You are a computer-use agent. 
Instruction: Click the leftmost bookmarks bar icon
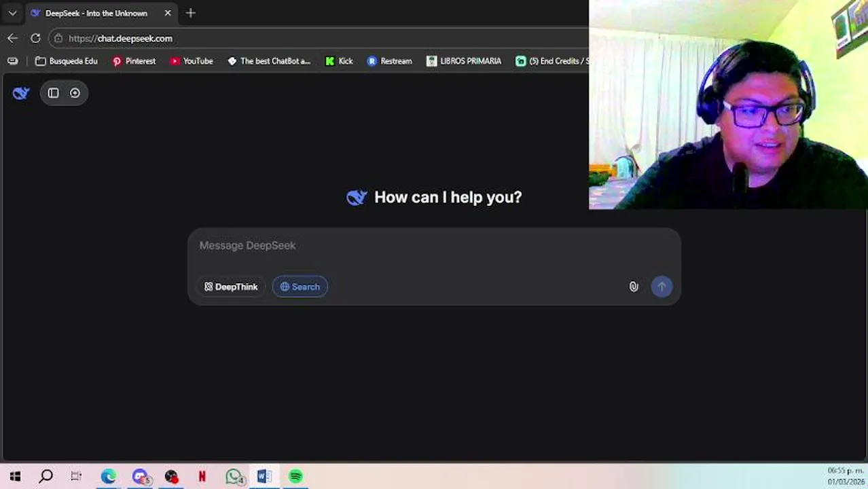click(x=12, y=61)
